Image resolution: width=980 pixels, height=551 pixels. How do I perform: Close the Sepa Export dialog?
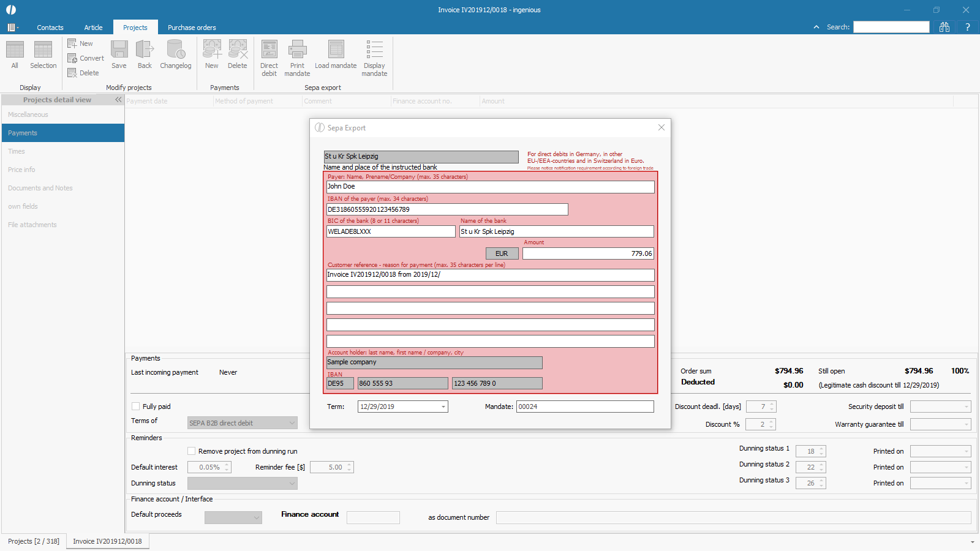point(661,127)
